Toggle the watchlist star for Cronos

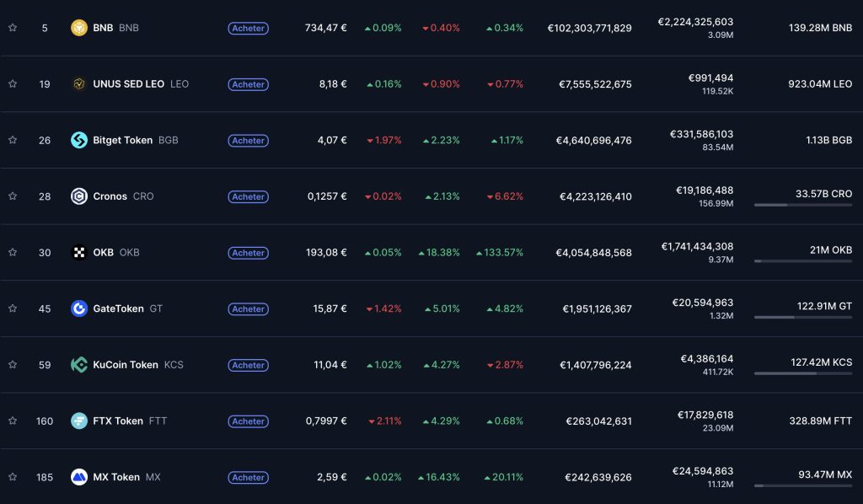click(x=13, y=196)
